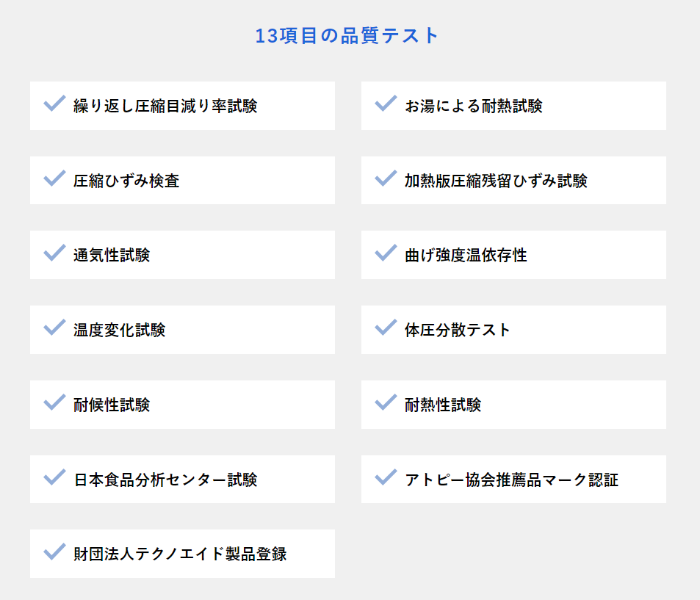Click checkmark icon next to 加熱版圧縮残留ひずみ試験
Image resolution: width=700 pixels, height=600 pixels.
tap(386, 178)
